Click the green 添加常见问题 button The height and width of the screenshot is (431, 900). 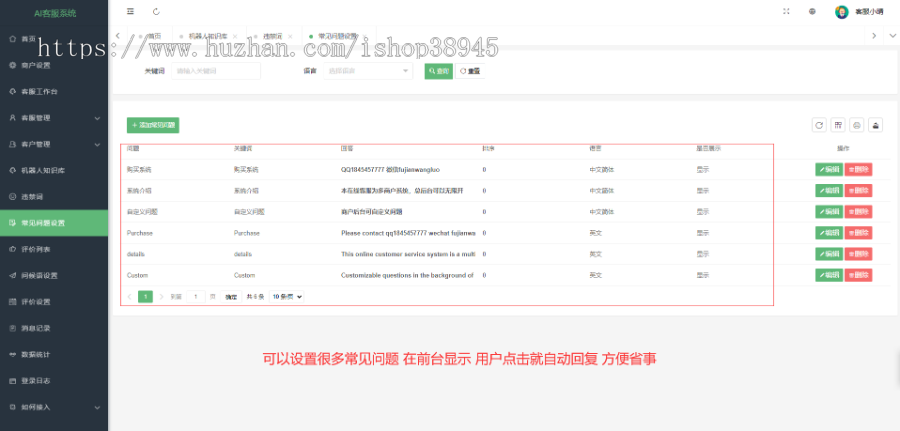point(153,125)
